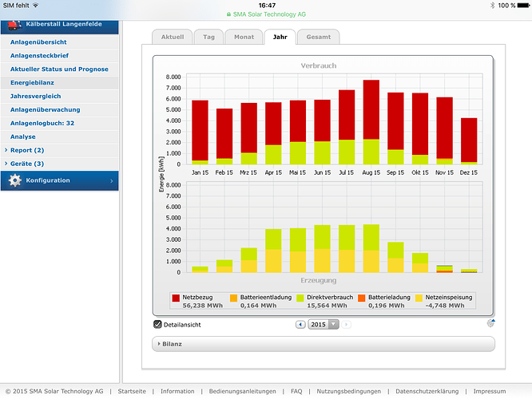
Task: Click the red Netzbezug legend swatch
Action: pos(176,298)
